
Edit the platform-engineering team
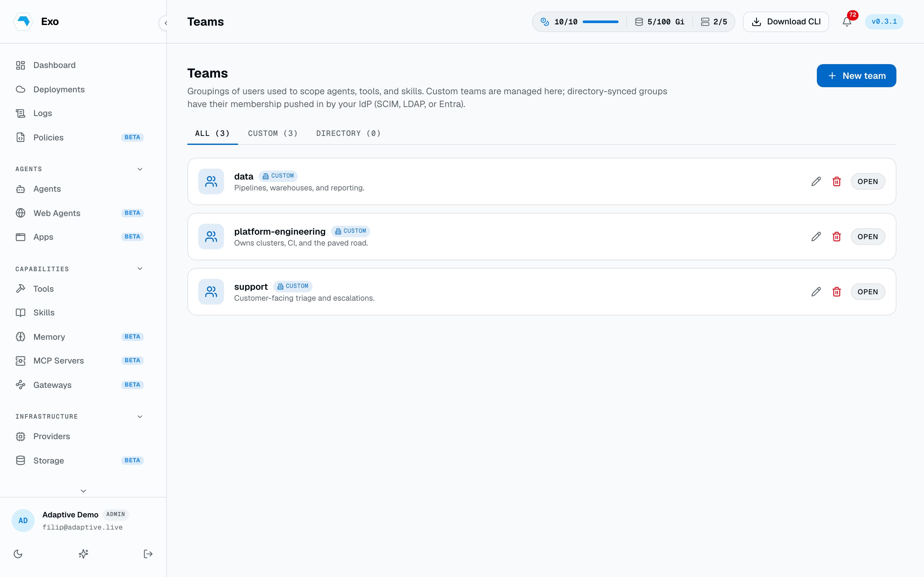coord(816,237)
